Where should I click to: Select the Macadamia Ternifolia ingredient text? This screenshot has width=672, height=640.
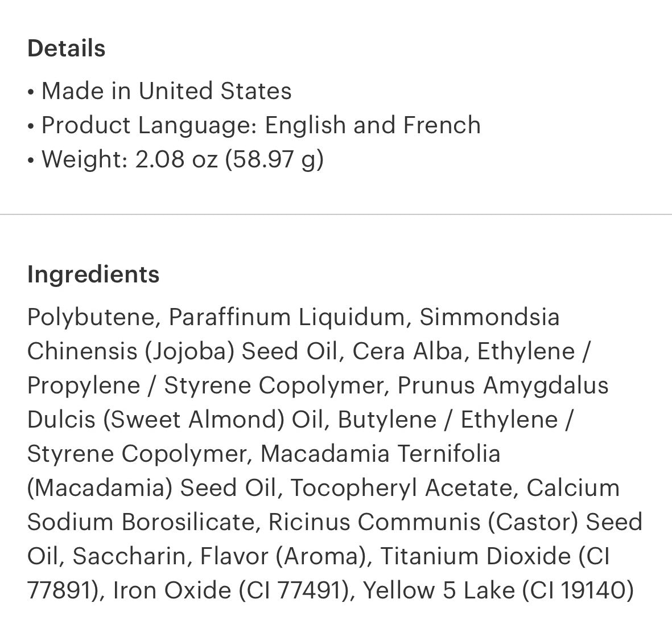click(x=380, y=454)
